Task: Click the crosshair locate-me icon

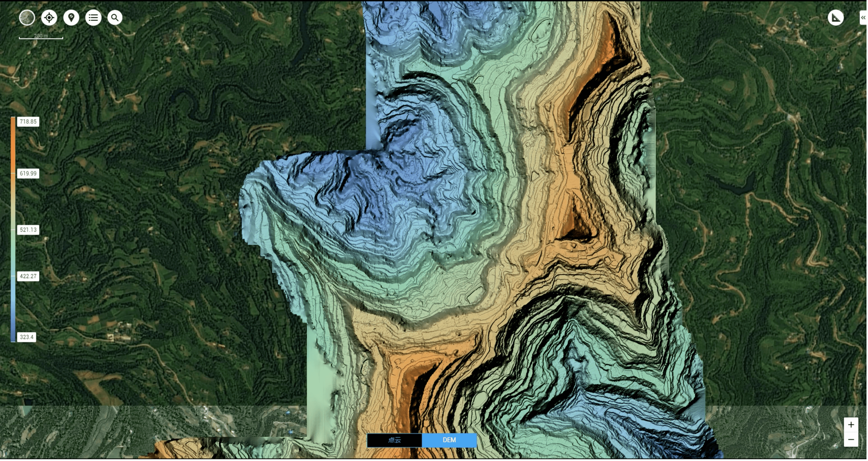Action: pos(49,17)
